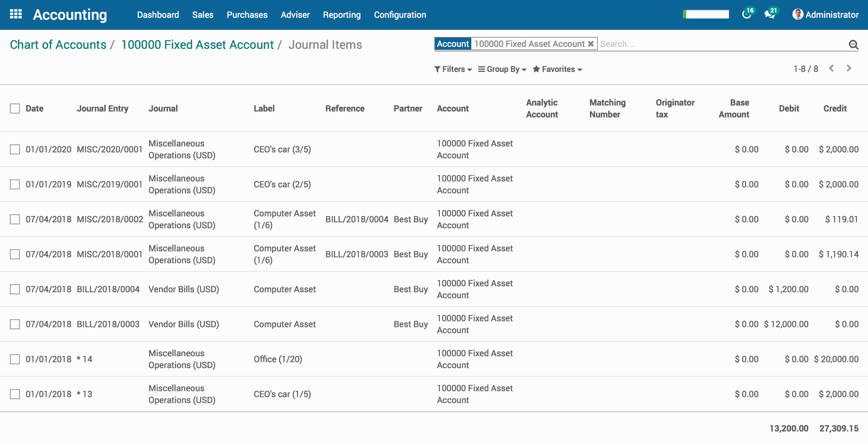Sort by the Partner column header
Screen dimensions: 868x442
408,109
